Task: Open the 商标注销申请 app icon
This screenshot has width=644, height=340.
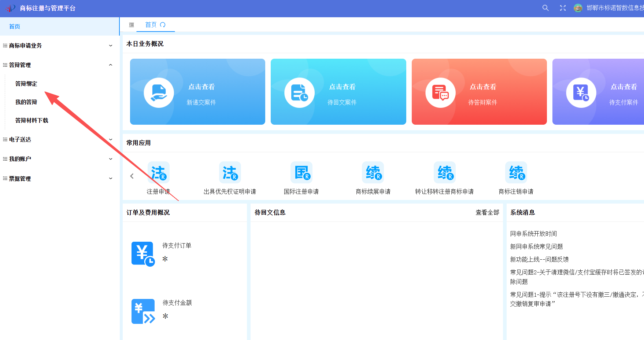Action: [x=516, y=172]
